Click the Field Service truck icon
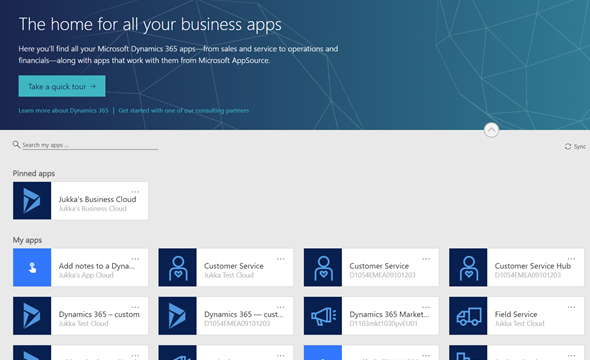Viewport: 590px width, 360px height. (x=468, y=316)
